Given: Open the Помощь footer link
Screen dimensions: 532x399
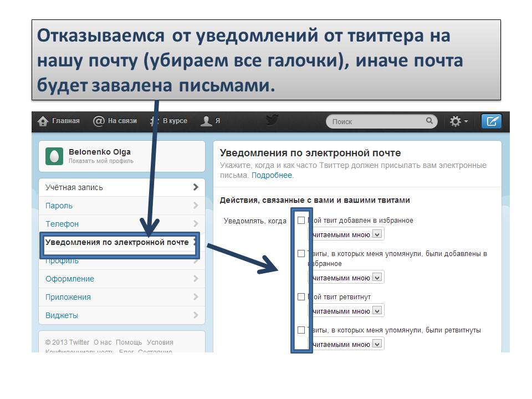Looking at the screenshot, I should [129, 342].
